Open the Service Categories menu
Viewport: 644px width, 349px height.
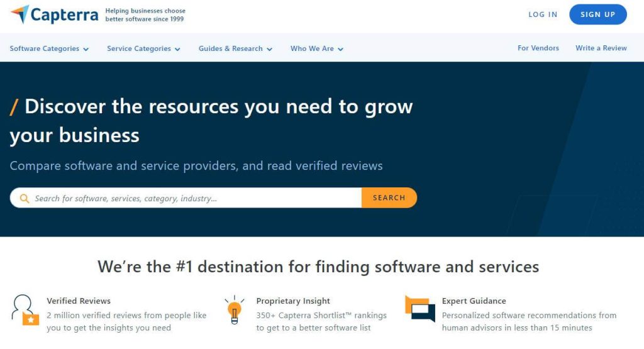(144, 48)
